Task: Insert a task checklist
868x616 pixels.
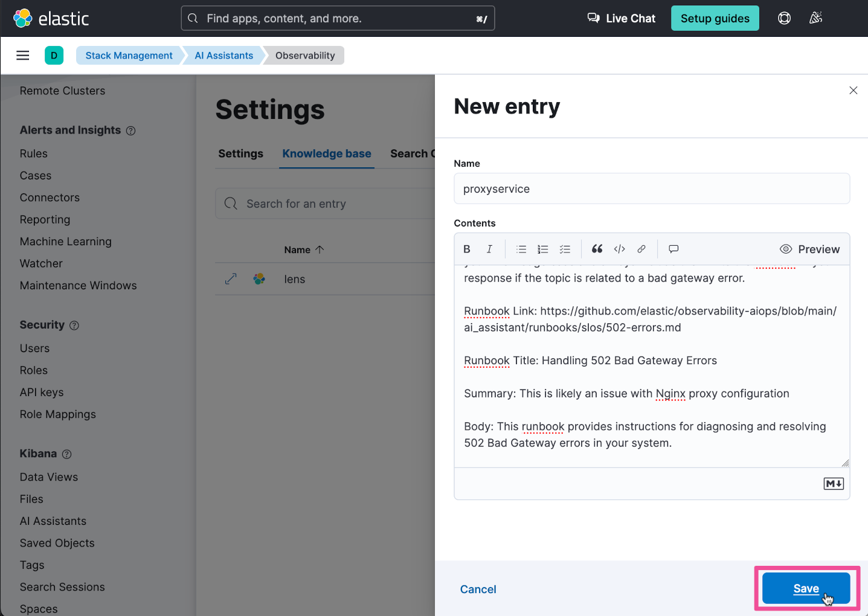Action: point(565,249)
